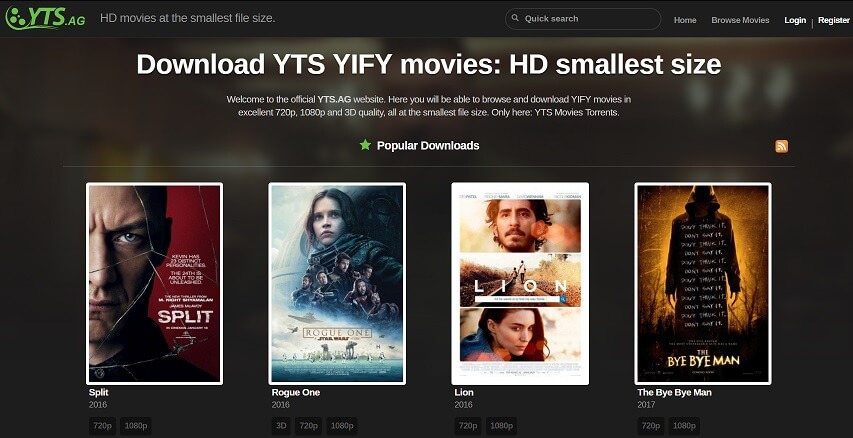Choose 3D quality for Rogue One
This screenshot has width=853, height=438.
tap(281, 425)
